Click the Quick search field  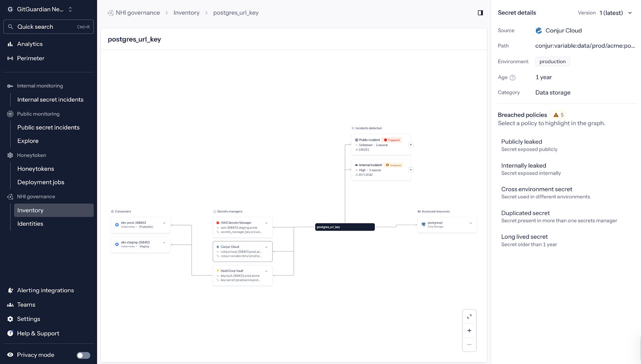pyautogui.click(x=48, y=27)
